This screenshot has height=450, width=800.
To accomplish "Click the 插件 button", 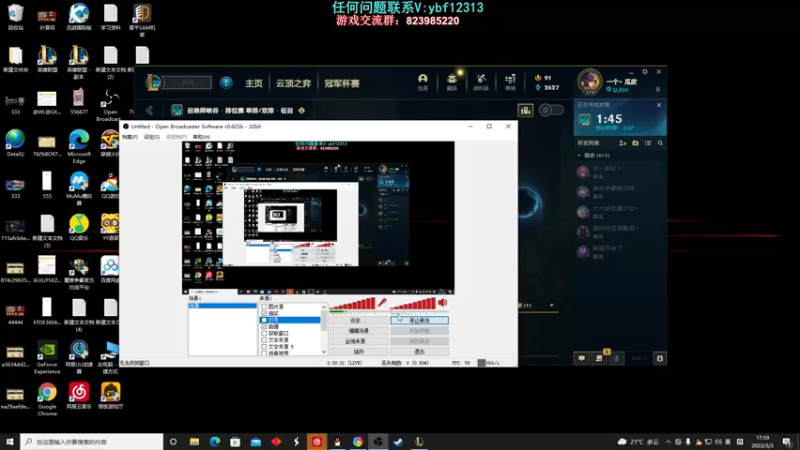I will [x=359, y=352].
